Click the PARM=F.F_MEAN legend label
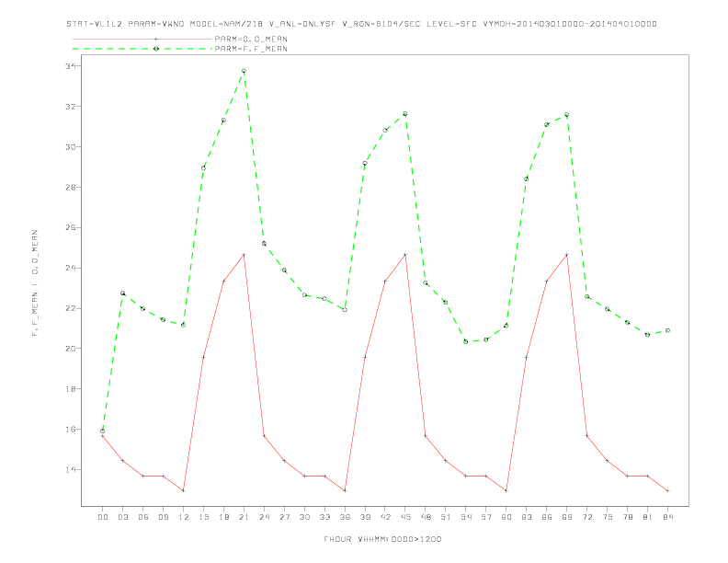 [251, 49]
